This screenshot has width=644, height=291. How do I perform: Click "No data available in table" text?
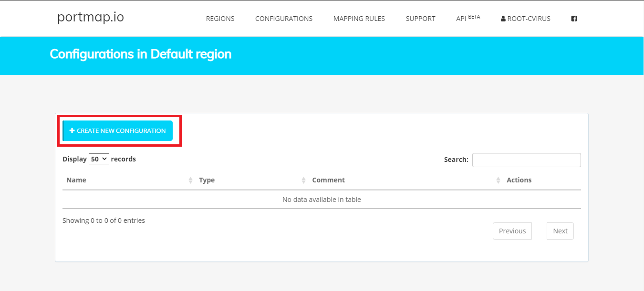tap(322, 200)
